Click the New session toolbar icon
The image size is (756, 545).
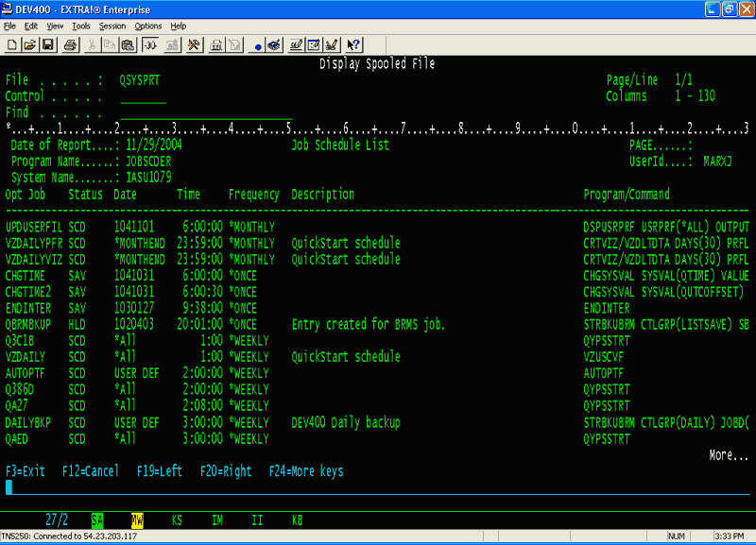(12, 44)
